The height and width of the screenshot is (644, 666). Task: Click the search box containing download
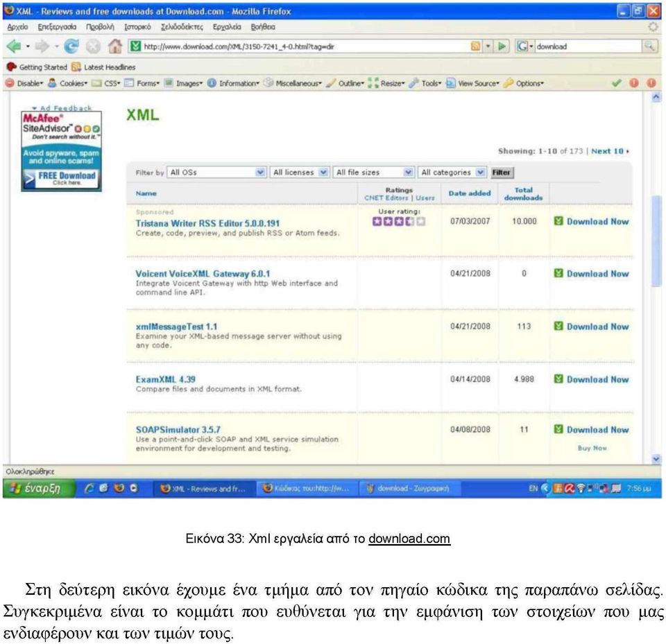point(588,46)
